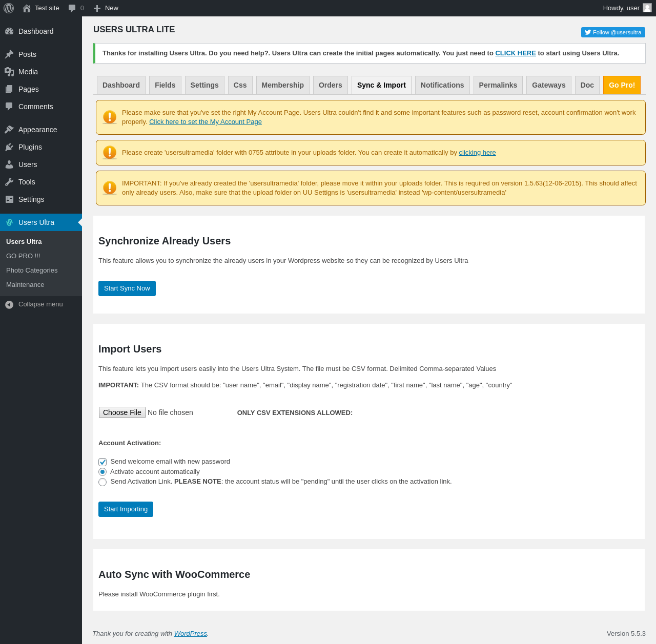This screenshot has height=644, width=656.
Task: Click New label in admin bar
Action: point(112,8)
